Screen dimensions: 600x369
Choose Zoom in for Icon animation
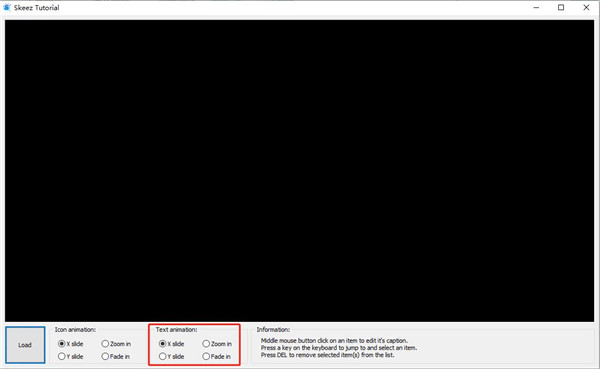tap(116, 344)
